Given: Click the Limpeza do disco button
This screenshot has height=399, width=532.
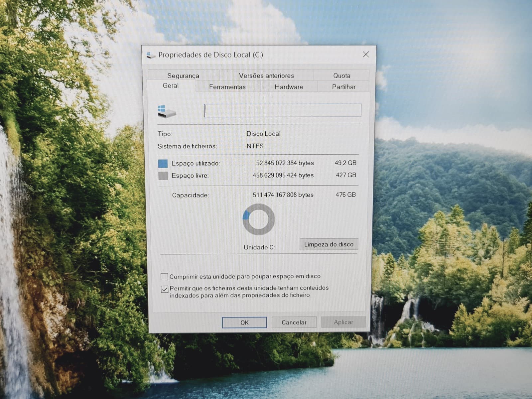Looking at the screenshot, I should [x=329, y=244].
